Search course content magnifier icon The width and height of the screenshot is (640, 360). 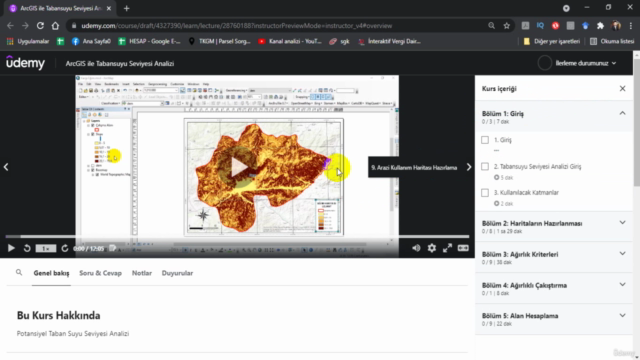coord(19,273)
